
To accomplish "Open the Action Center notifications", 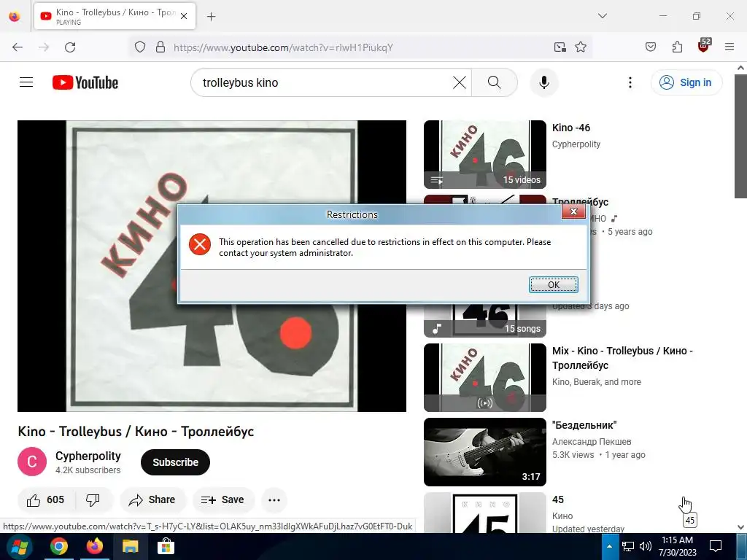I will (716, 546).
